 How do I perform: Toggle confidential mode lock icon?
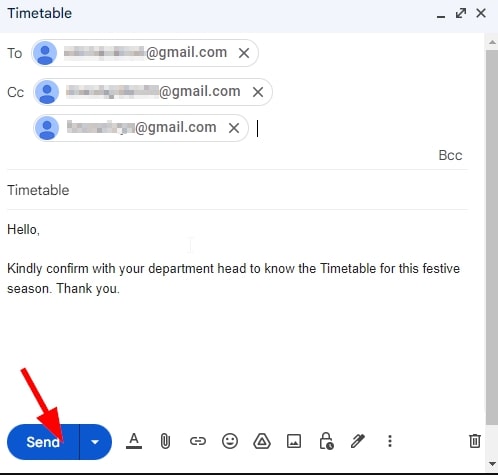[326, 441]
